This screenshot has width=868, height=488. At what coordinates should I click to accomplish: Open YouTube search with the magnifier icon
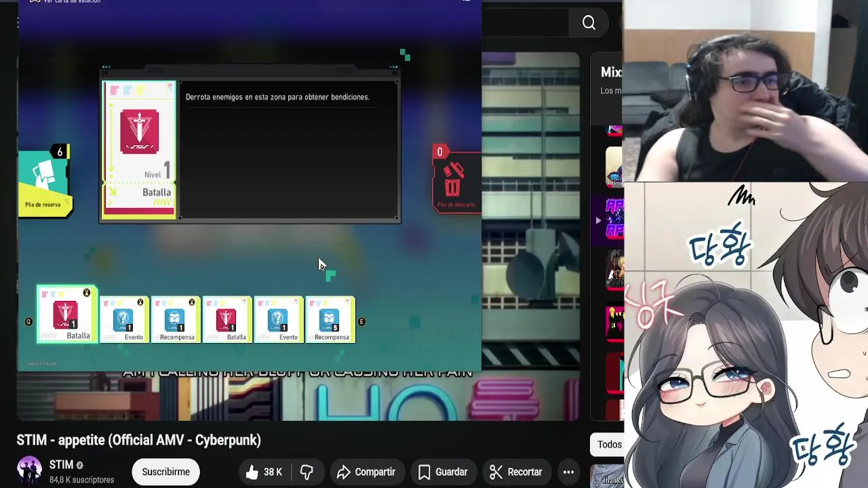coord(589,23)
